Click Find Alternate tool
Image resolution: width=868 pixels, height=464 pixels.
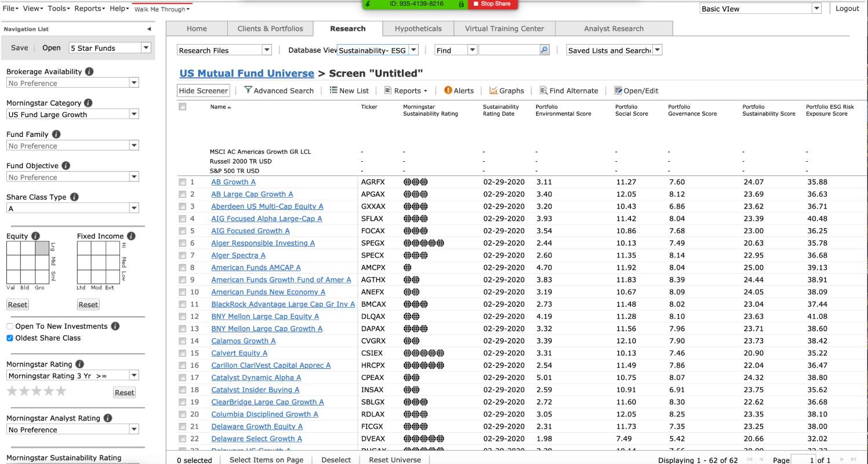(569, 90)
